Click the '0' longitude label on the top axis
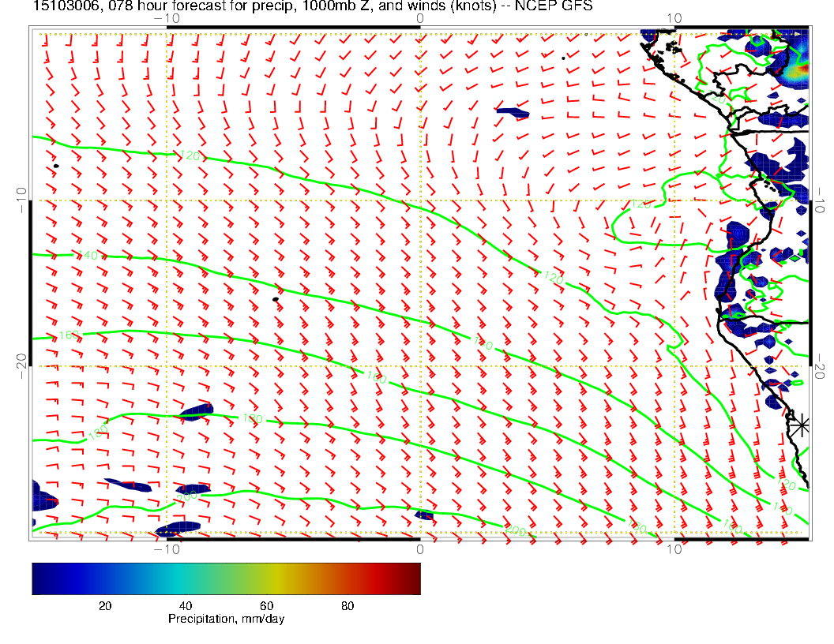The image size is (834, 644). pos(419,19)
